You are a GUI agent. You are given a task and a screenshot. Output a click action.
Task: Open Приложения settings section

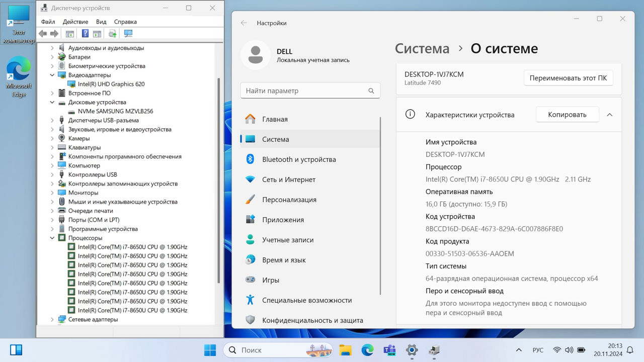point(310,220)
